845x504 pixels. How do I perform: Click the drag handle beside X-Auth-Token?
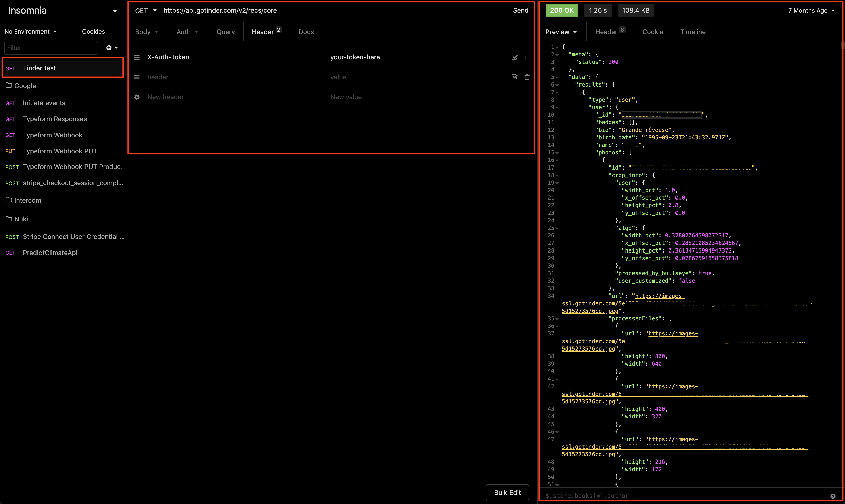(x=137, y=57)
